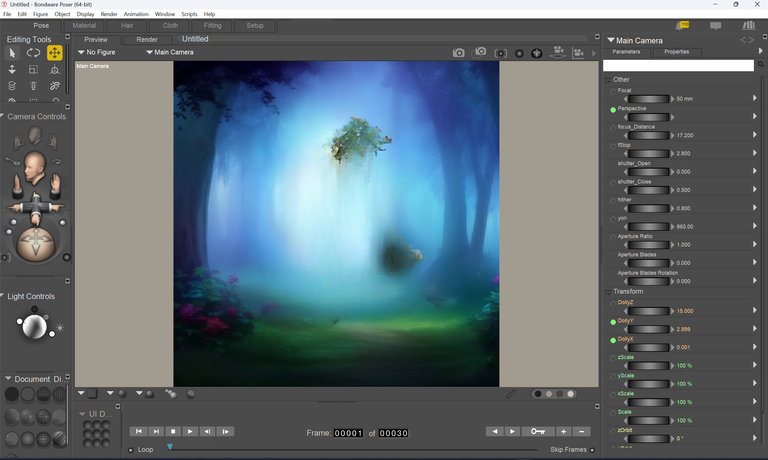Open the Focal parameter options arrow
The width and height of the screenshot is (768, 460).
(755, 98)
